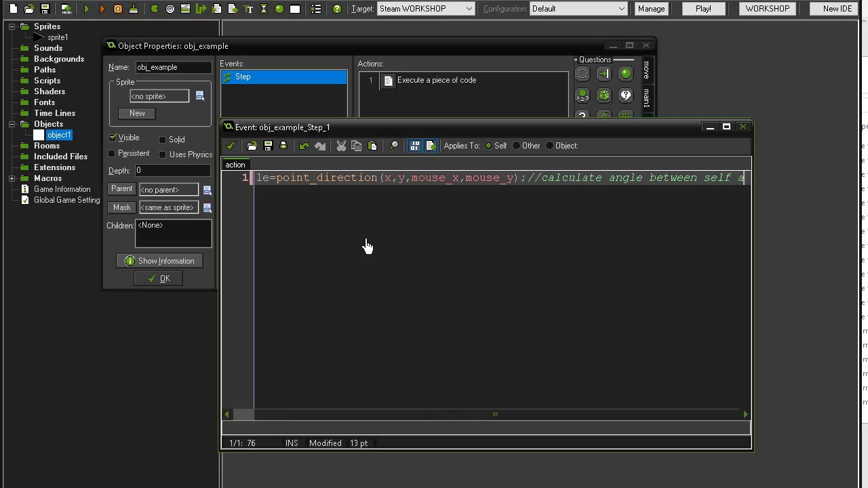The image size is (868, 488).
Task: Expand the Macros tree folder
Action: (x=12, y=178)
